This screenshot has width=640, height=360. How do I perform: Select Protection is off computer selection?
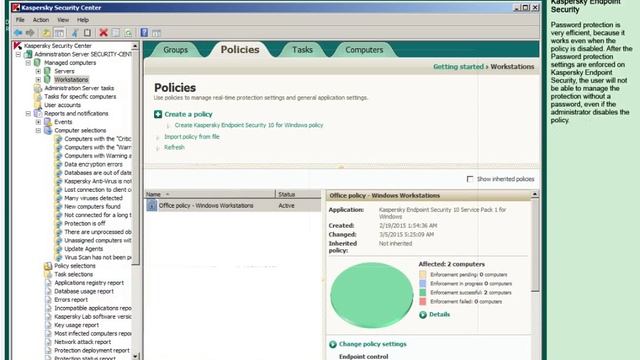coord(85,223)
